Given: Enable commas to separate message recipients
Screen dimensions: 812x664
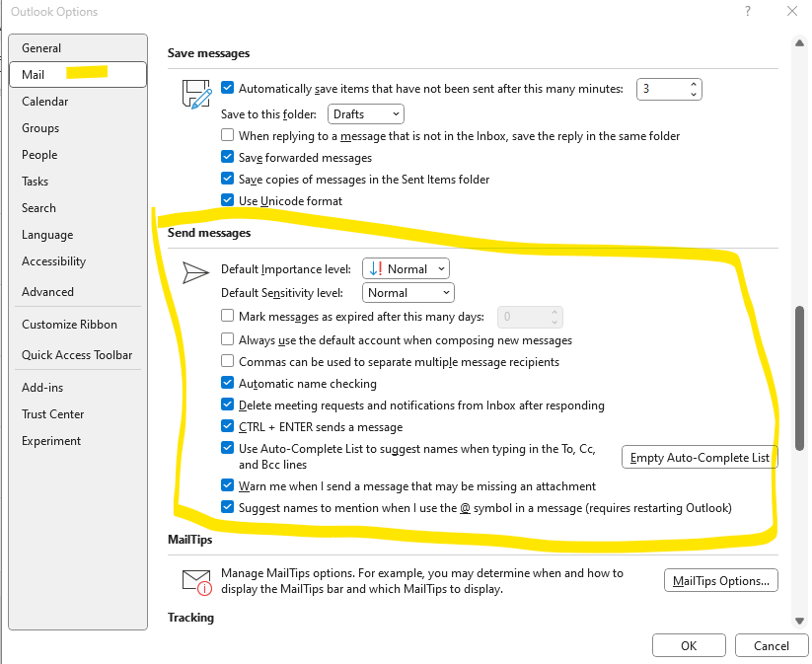Looking at the screenshot, I should click(x=227, y=360).
